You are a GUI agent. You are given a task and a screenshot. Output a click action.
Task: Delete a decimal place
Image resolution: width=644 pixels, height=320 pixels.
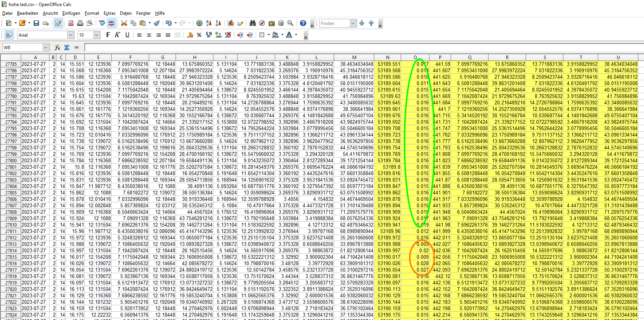(x=228, y=35)
